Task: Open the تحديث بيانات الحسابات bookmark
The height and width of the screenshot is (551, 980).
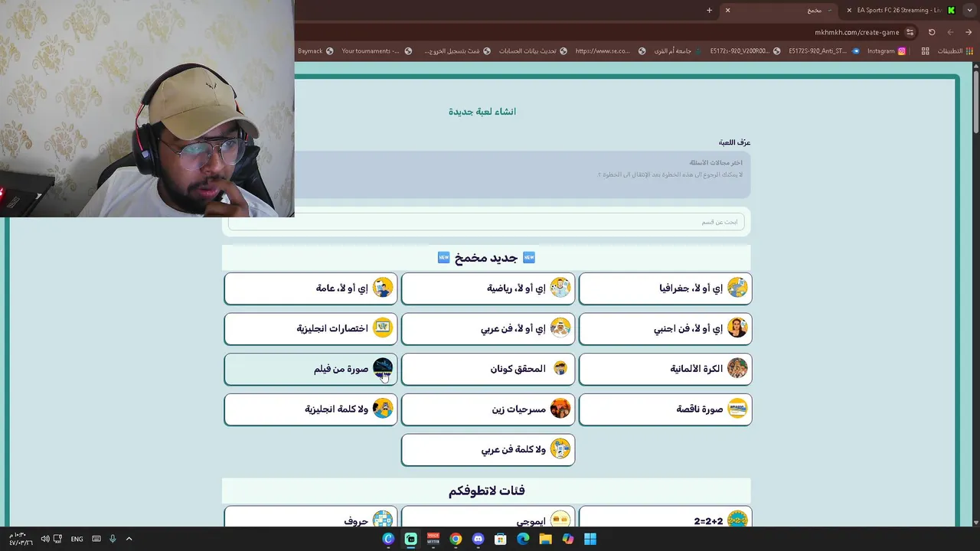Action: coord(533,51)
